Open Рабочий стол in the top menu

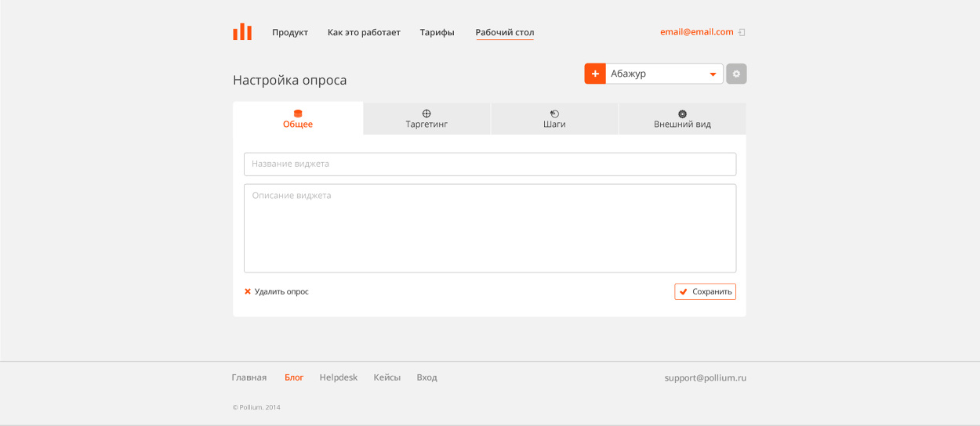pyautogui.click(x=504, y=32)
